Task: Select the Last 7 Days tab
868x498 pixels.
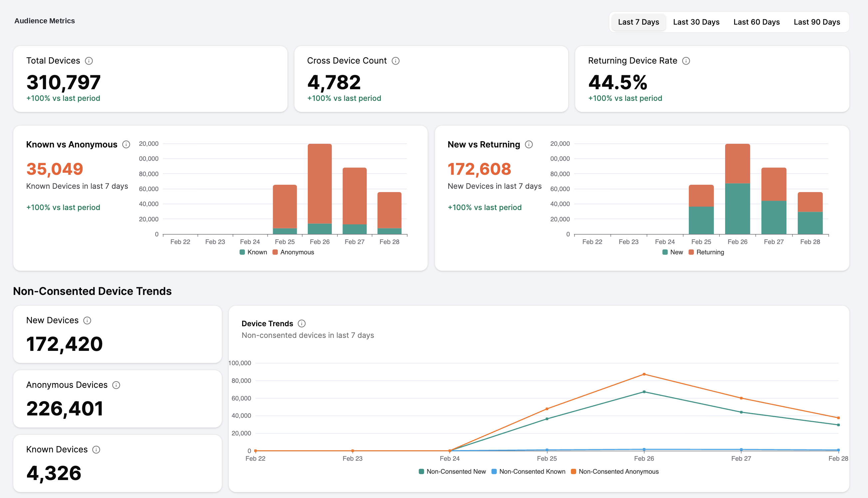Action: pos(639,22)
